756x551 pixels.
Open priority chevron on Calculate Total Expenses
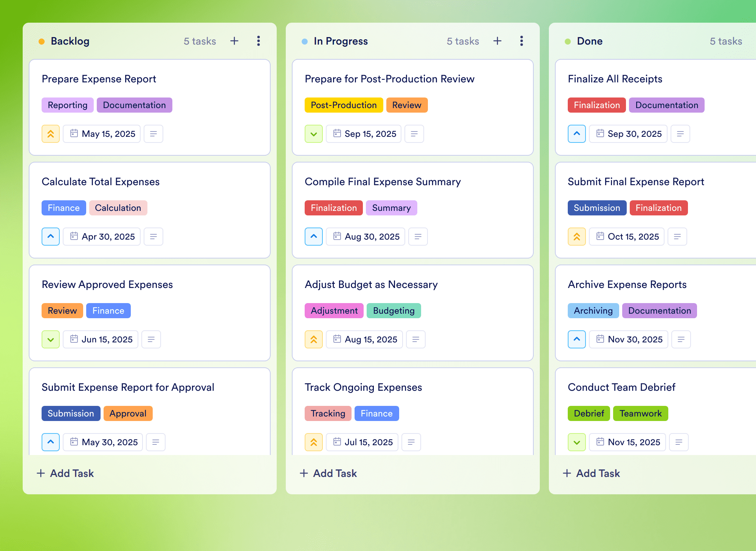[51, 237]
